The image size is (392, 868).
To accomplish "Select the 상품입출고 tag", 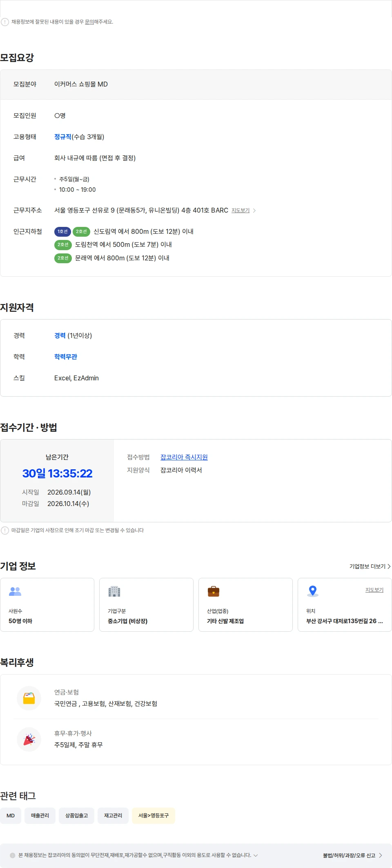I will pyautogui.click(x=77, y=816).
